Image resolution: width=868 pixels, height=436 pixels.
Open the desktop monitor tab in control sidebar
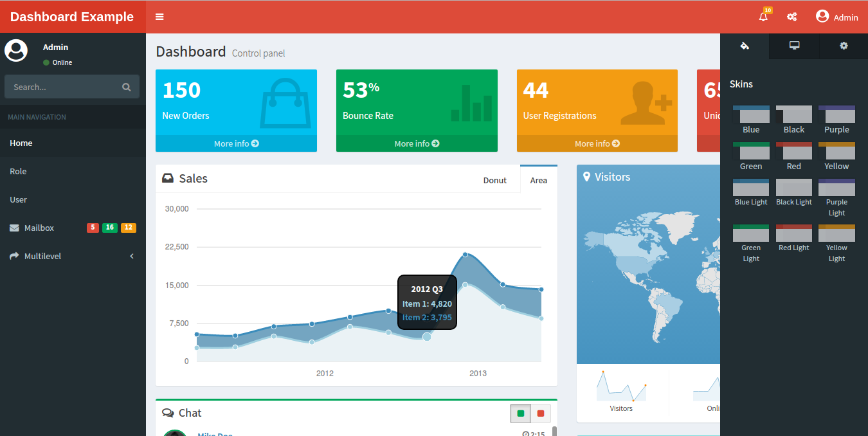[795, 46]
